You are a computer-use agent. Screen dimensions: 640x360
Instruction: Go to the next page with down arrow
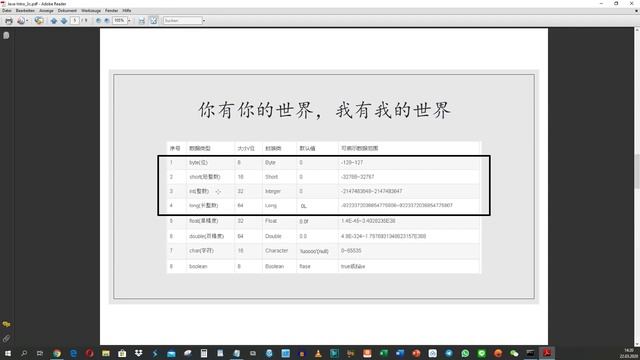pos(64,20)
